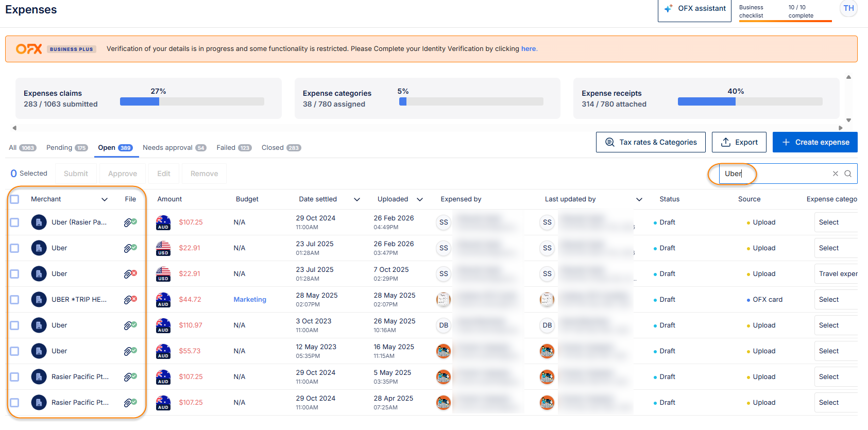Tick checkbox for Rasier Pacific uploaded 28 Apr 2025
Screen dimensions: 868x430
tap(14, 403)
